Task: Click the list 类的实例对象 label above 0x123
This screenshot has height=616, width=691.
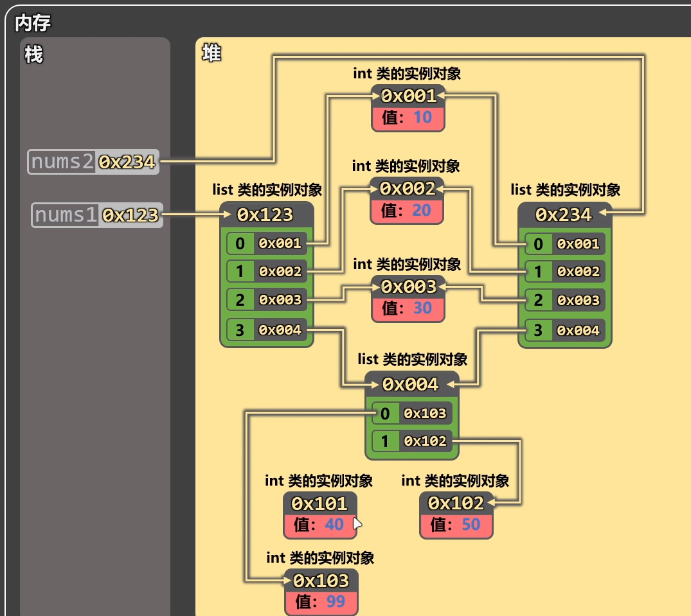Action: [267, 189]
